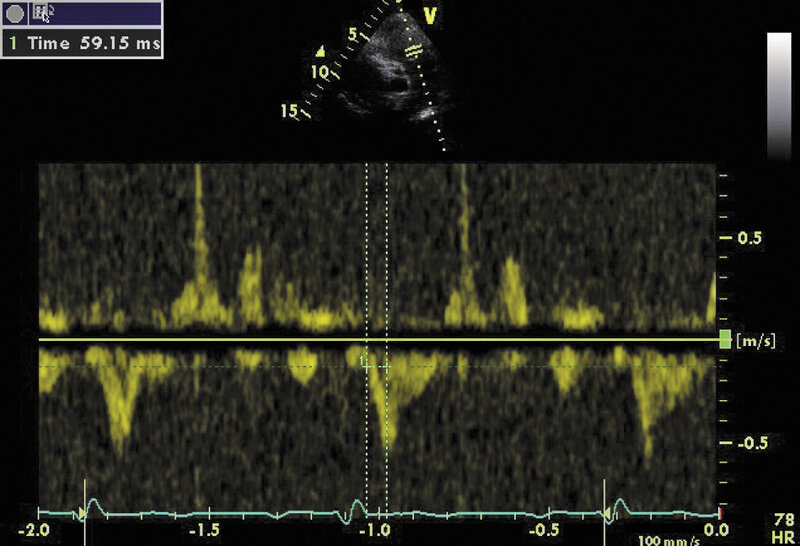
Task: Click the measurement tool icon in top bar
Action: [41, 12]
